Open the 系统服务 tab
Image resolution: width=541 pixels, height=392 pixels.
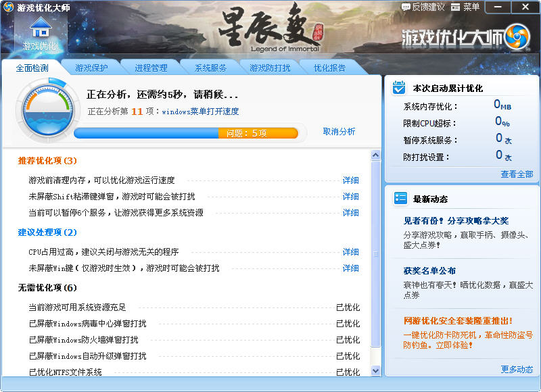(x=210, y=68)
